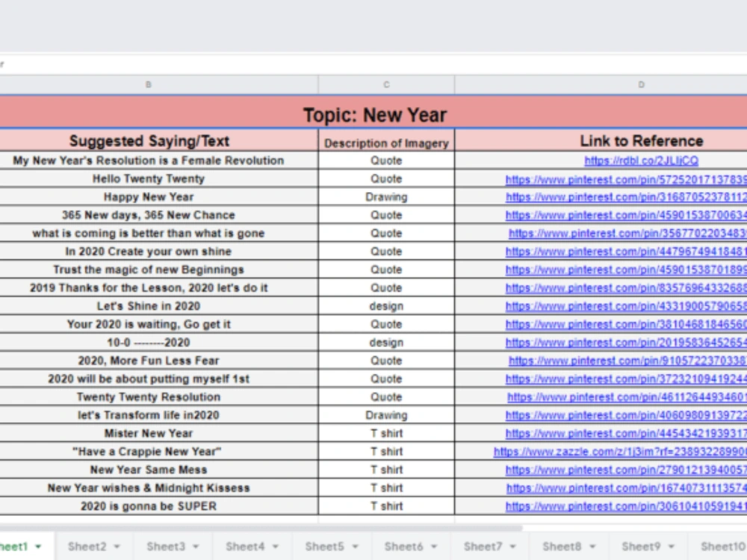Open the rdbl.co reference link
This screenshot has height=560, width=747.
(x=641, y=161)
